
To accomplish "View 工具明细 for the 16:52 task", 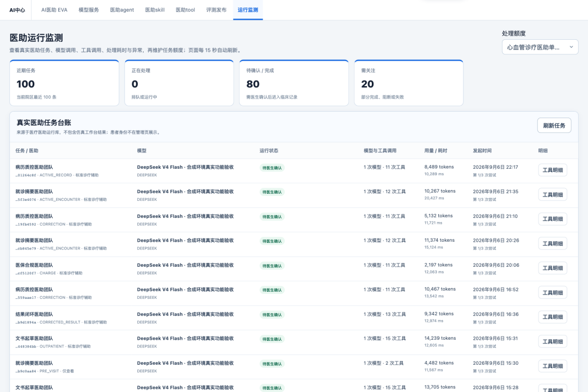I will (553, 292).
